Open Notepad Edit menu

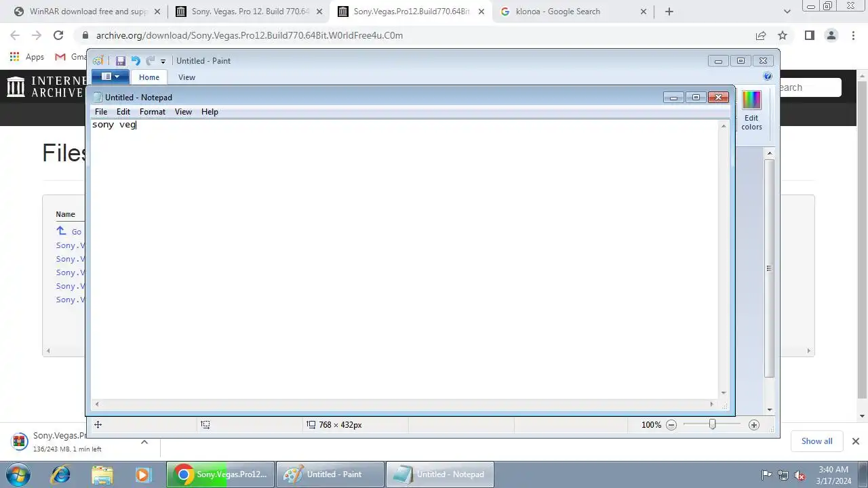point(123,112)
